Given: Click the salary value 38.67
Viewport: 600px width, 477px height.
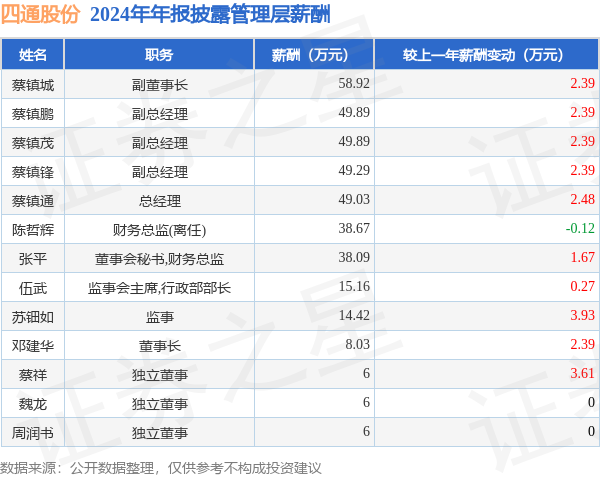Looking at the screenshot, I should (x=354, y=229).
